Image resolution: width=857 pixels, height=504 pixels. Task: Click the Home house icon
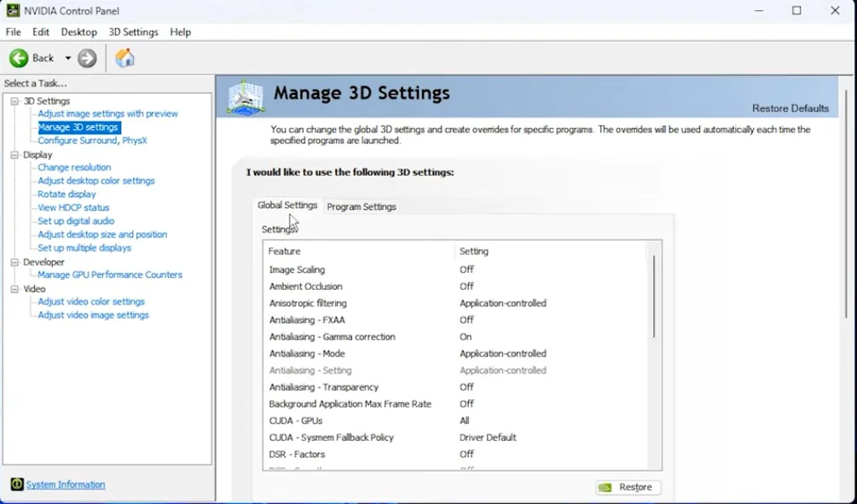pyautogui.click(x=124, y=58)
